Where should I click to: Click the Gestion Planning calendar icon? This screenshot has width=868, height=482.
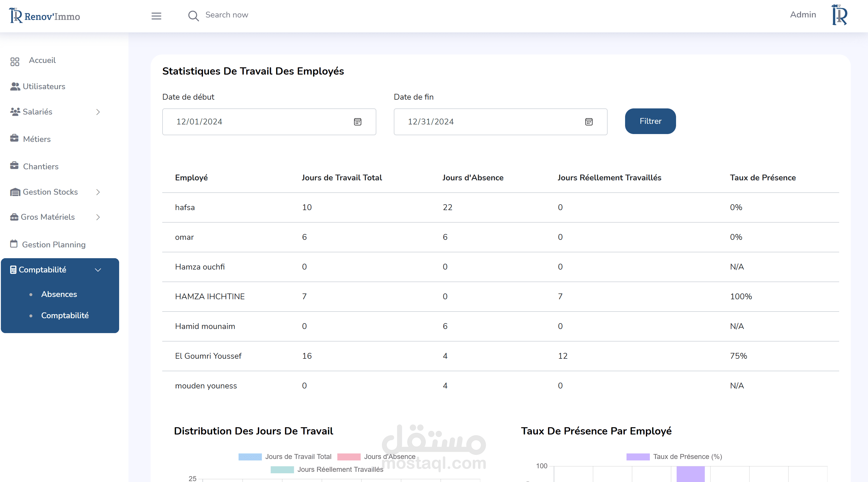[x=14, y=244]
